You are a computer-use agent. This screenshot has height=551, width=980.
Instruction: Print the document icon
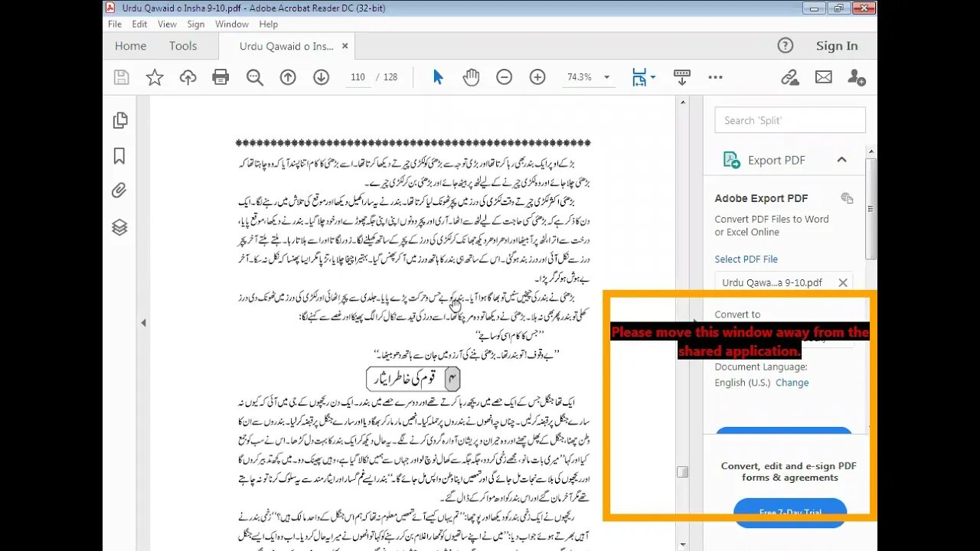coord(220,77)
